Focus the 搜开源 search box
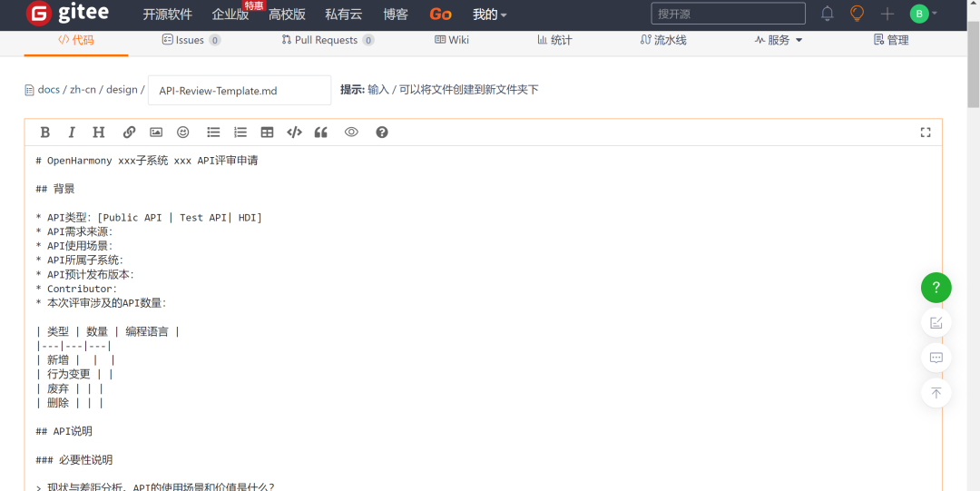980x491 pixels. point(728,13)
